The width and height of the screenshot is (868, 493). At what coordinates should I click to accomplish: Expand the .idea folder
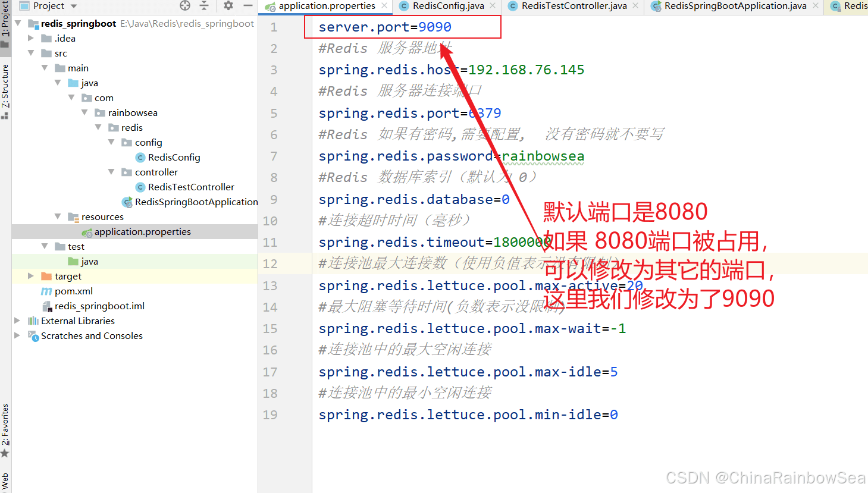tap(31, 38)
